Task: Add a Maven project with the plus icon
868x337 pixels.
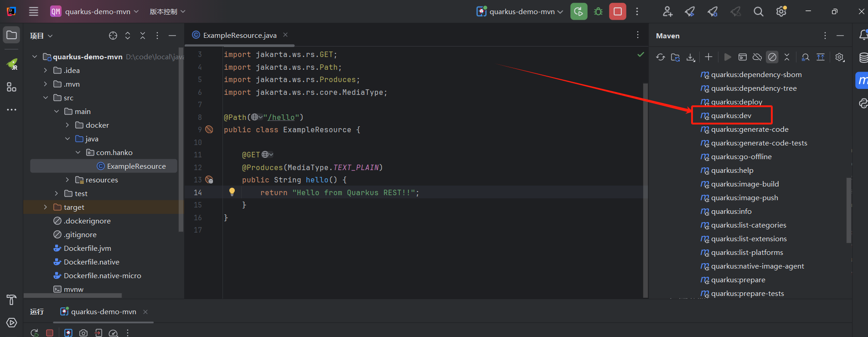Action: coord(708,57)
